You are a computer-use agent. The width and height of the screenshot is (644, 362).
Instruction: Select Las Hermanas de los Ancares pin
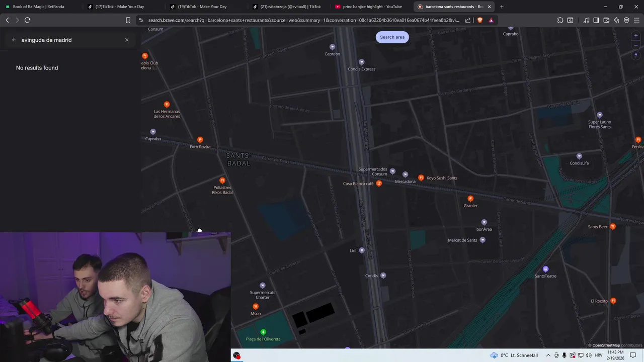coord(167,105)
